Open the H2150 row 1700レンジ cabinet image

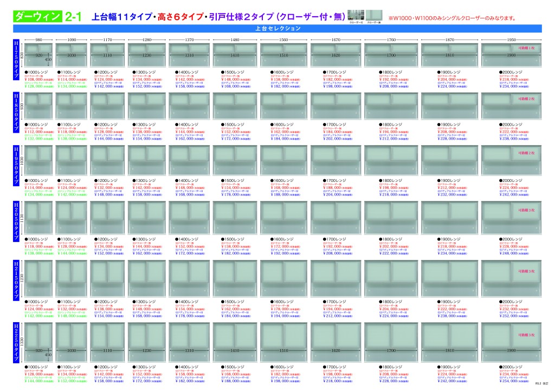(x=335, y=278)
